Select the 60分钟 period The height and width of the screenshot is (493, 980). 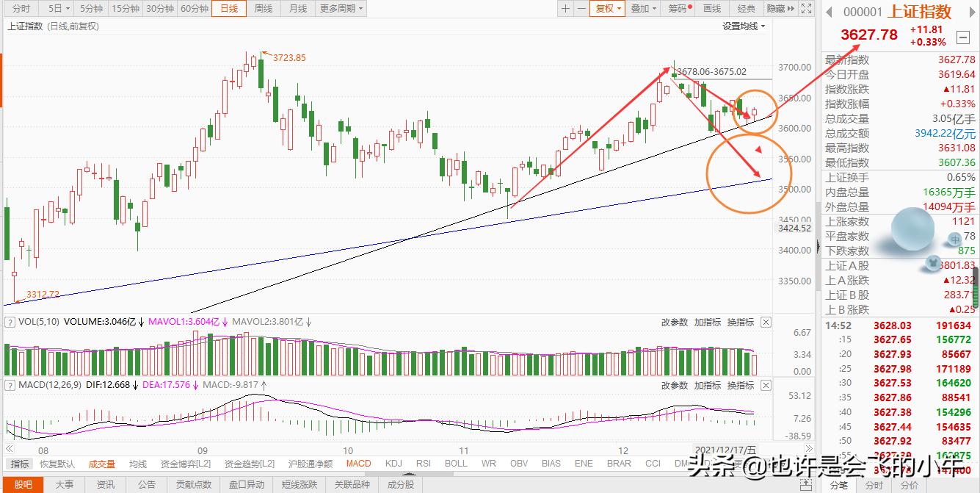(194, 9)
